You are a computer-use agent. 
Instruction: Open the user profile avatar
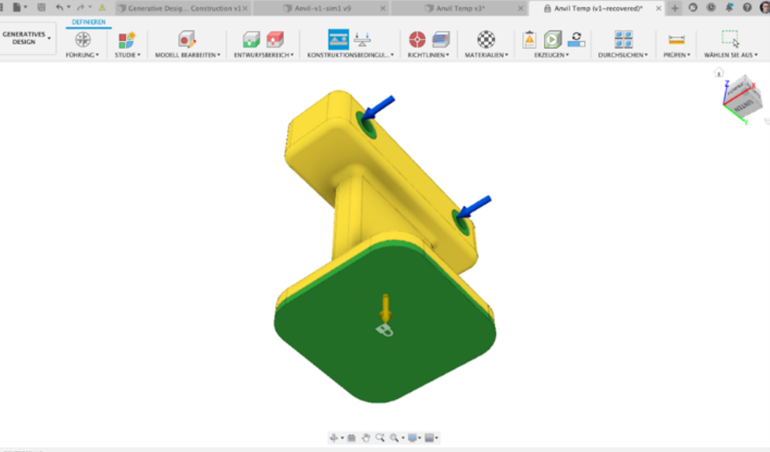tap(765, 7)
